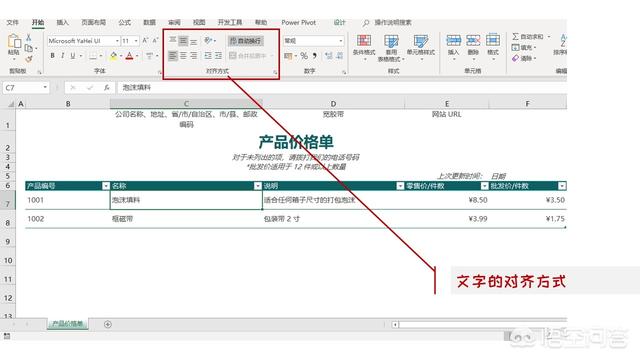Open the Clear (清除) eraser button
This screenshot has width=640, height=360.
[x=523, y=58]
